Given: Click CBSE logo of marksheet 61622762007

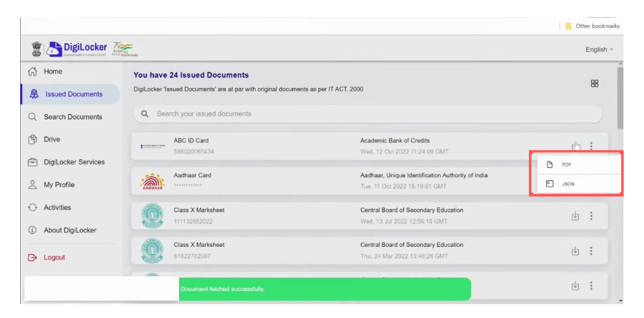Looking at the screenshot, I should pyautogui.click(x=152, y=251).
